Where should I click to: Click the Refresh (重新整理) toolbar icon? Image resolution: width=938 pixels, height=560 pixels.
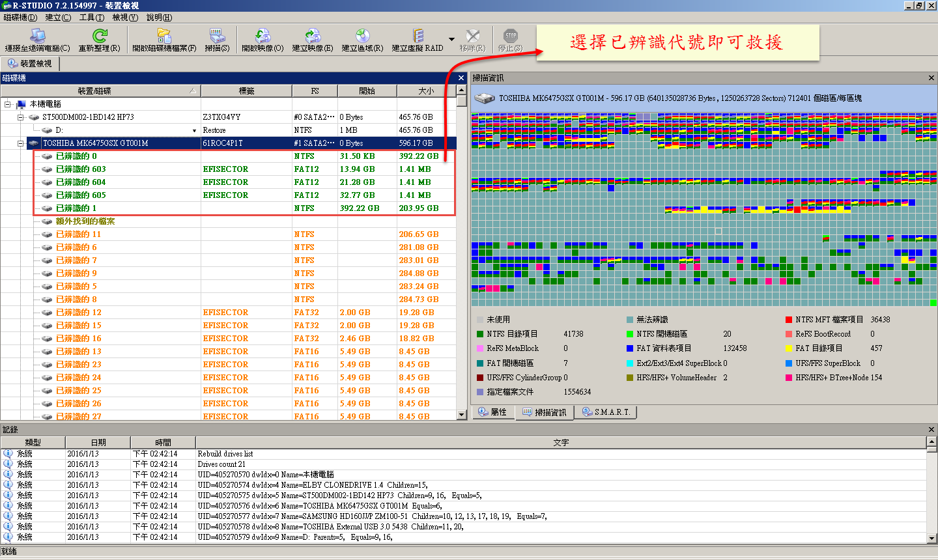(x=99, y=36)
